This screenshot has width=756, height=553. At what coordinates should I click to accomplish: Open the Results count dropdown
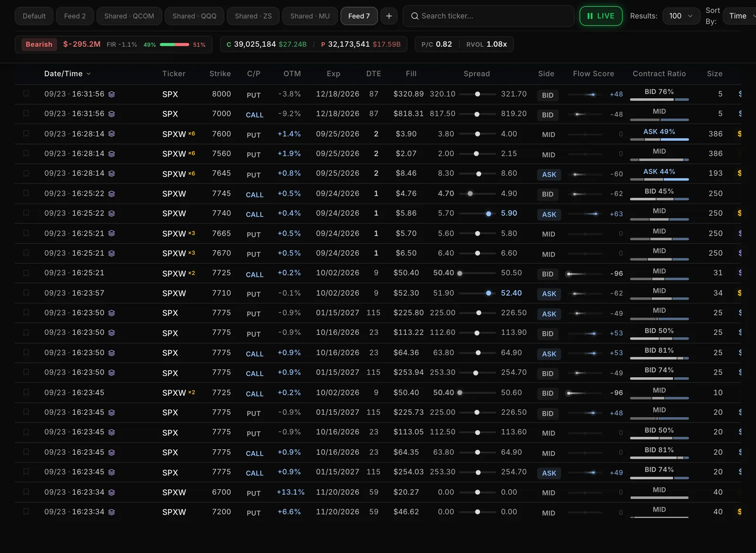(x=681, y=16)
